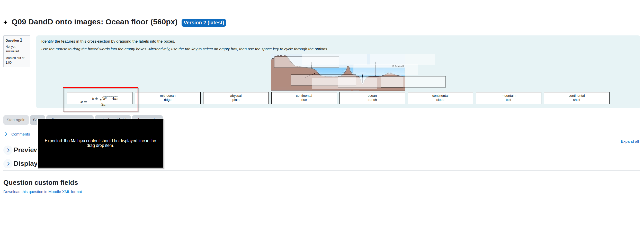The width and height of the screenshot is (644, 231).
Task: Click the 'Marked out of 1.00' text
Action: click(x=15, y=60)
